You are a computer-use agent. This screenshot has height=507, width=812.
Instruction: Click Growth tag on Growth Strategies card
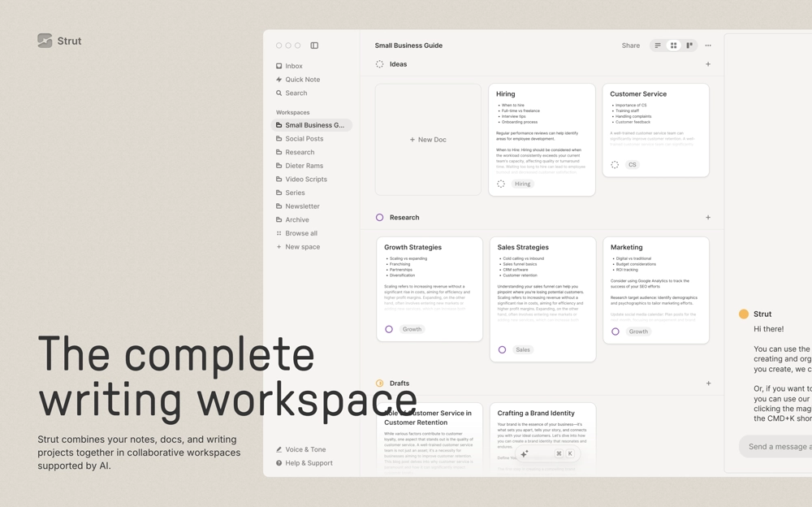click(x=412, y=329)
